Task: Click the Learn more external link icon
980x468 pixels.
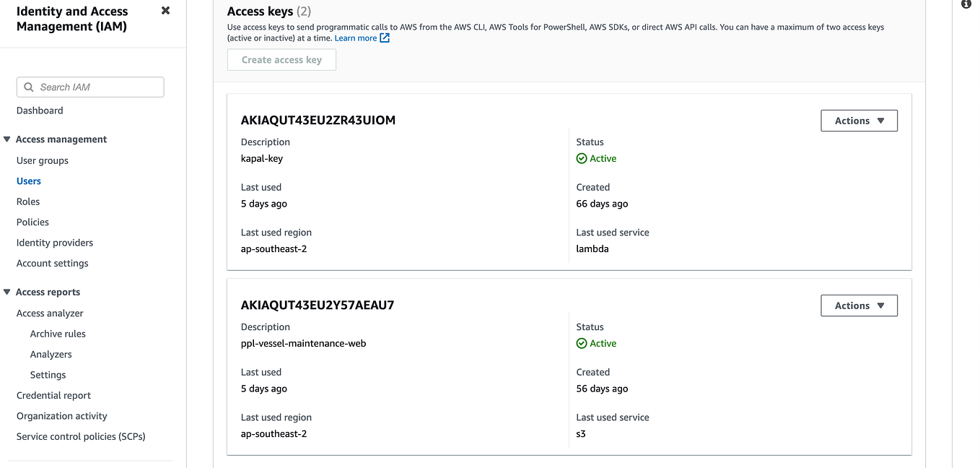Action: [x=385, y=38]
